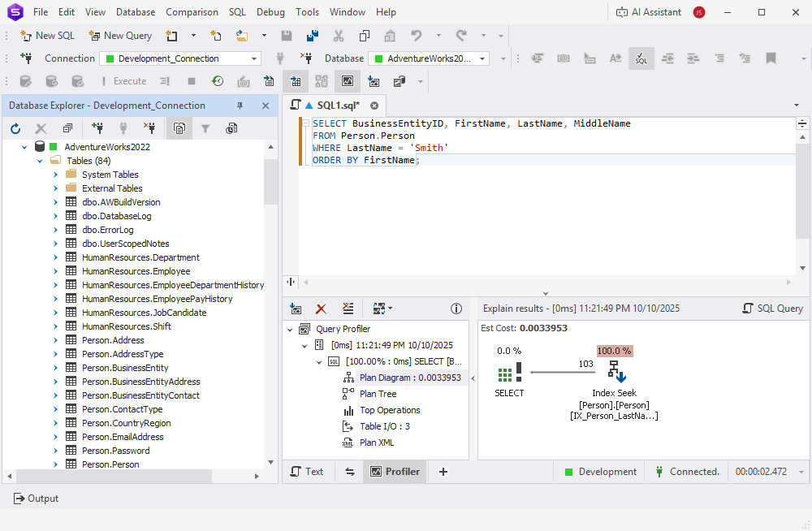This screenshot has width=812, height=531.
Task: Expand the System Tables folder
Action: click(55, 175)
